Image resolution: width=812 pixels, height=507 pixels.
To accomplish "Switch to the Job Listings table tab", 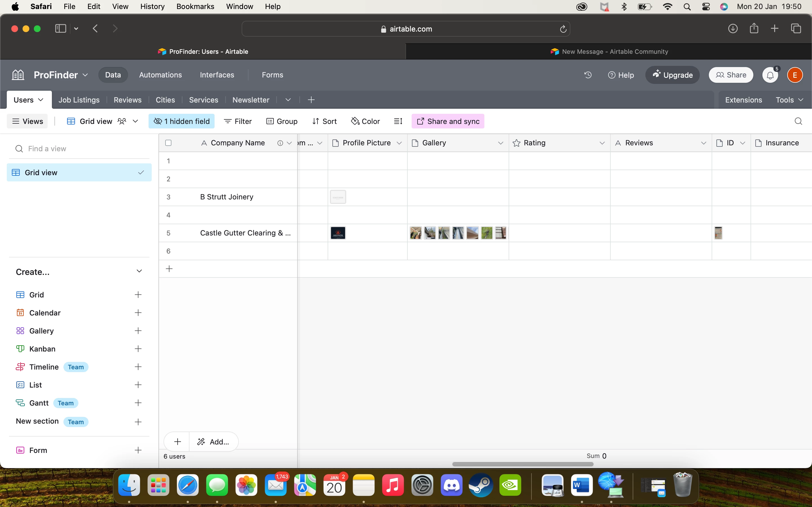I will 79,100.
